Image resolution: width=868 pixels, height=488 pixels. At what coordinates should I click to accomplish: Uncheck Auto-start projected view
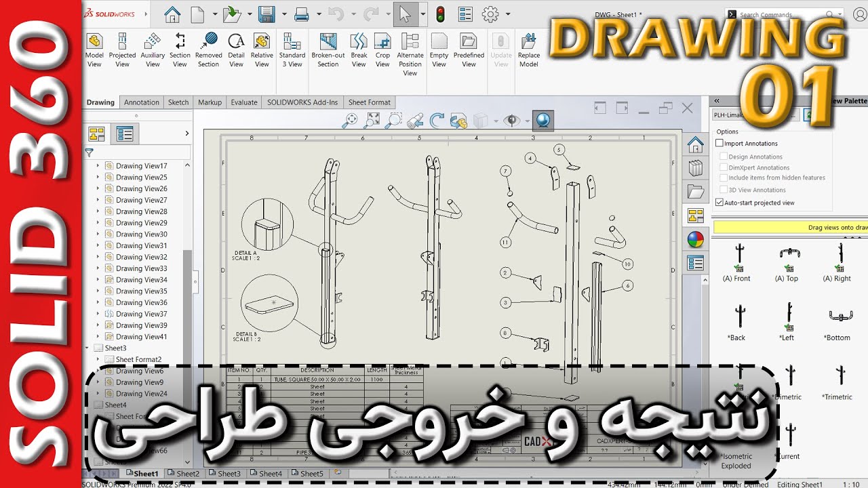pyautogui.click(x=720, y=202)
